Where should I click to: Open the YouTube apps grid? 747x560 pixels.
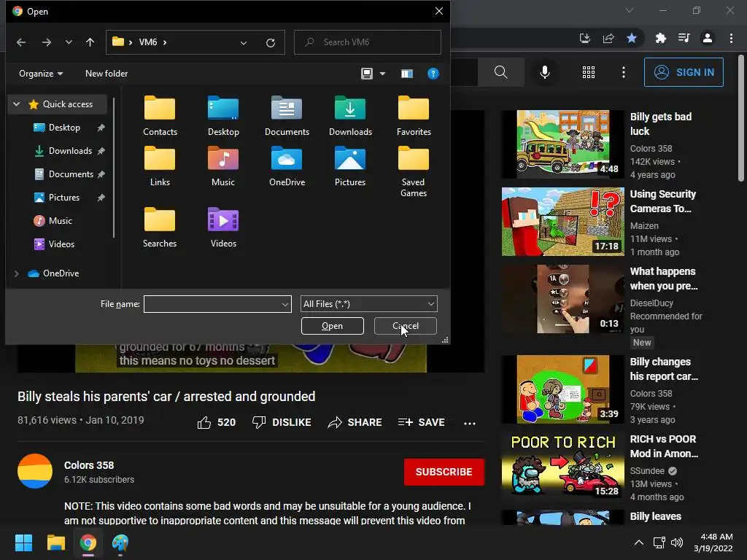[x=589, y=72]
